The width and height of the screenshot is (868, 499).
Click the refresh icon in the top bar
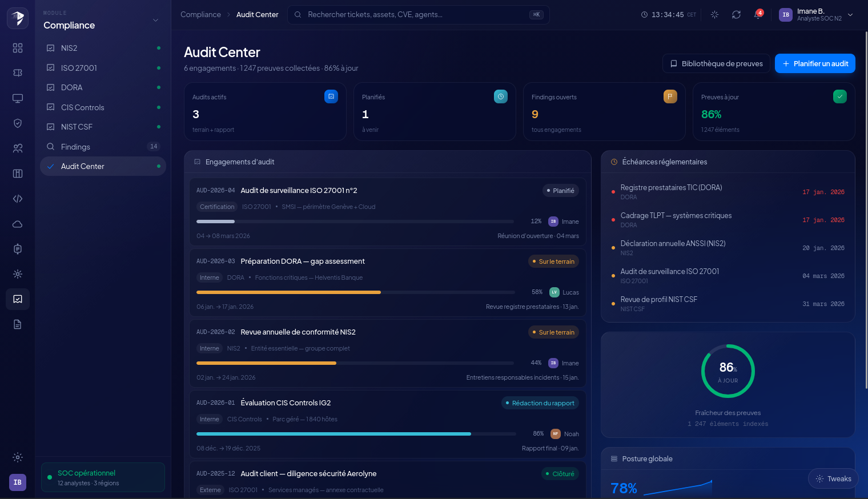pos(736,15)
